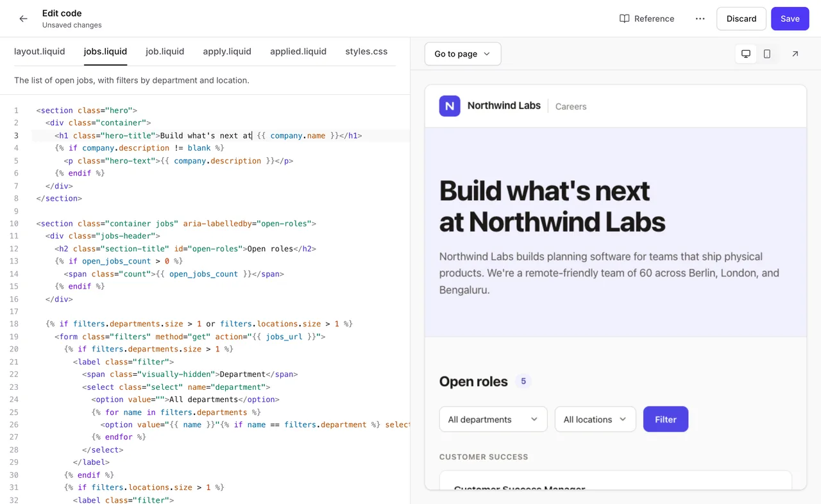
Task: Click the form filters code on line 19
Action: tap(190, 337)
